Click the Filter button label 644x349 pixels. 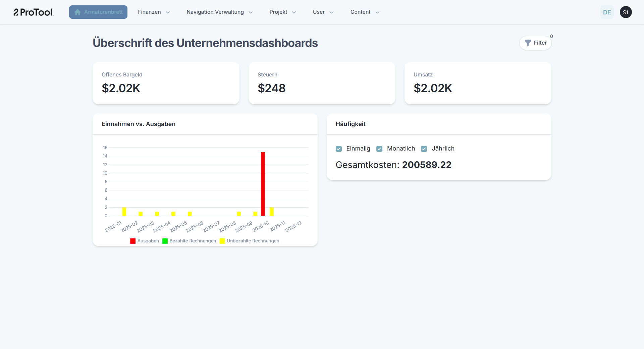click(x=540, y=43)
